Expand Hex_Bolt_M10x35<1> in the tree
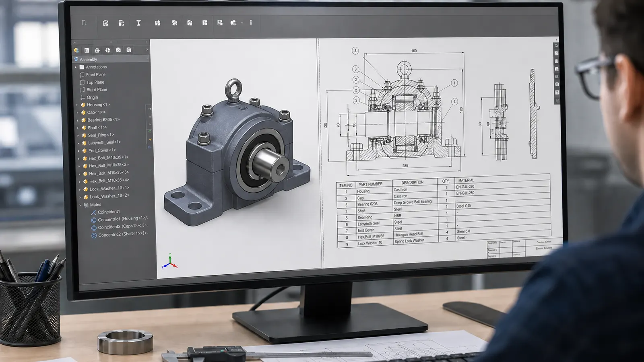This screenshot has width=644, height=362. click(x=79, y=158)
